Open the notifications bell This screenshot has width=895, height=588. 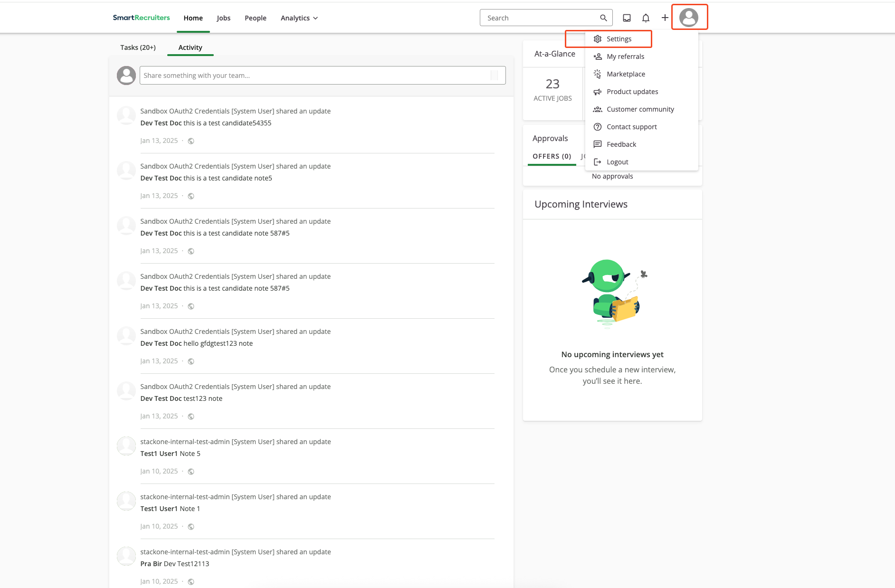coord(646,18)
